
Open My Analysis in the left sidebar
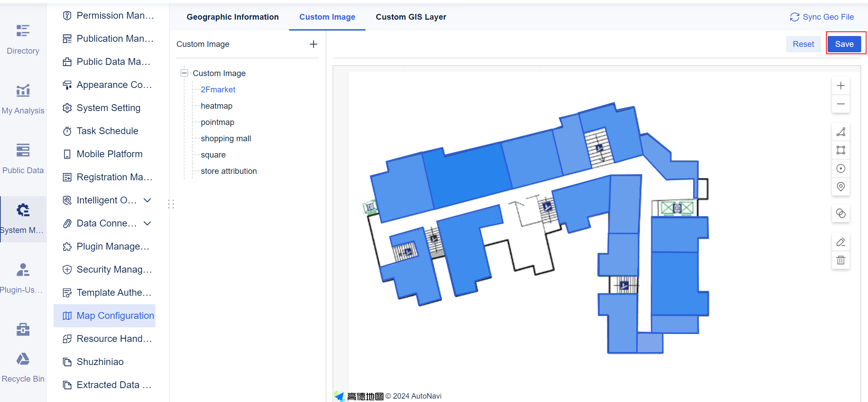click(x=23, y=99)
